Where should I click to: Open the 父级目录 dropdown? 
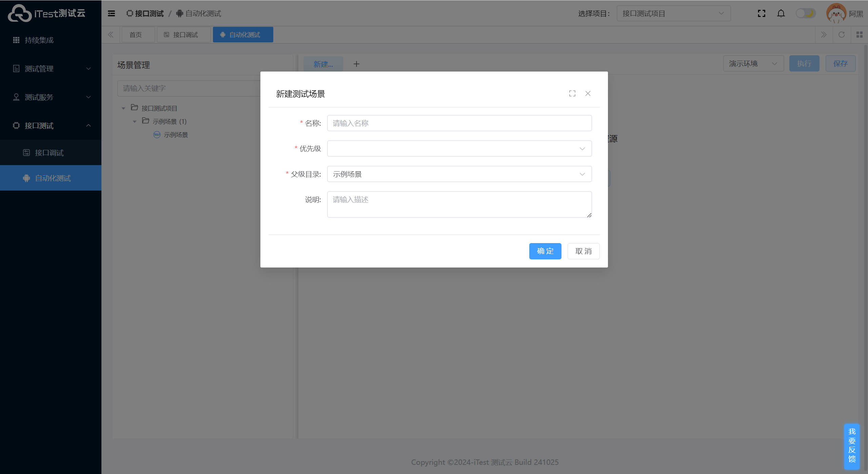pos(459,174)
